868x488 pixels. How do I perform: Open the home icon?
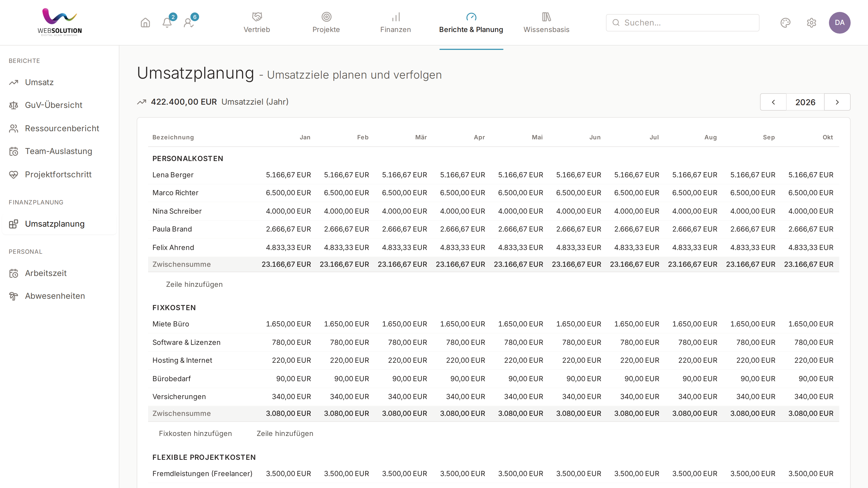click(x=145, y=23)
